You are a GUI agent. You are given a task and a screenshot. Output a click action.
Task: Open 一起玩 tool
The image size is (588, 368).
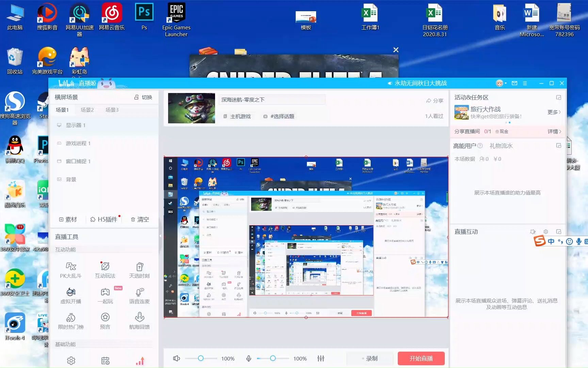(x=105, y=296)
